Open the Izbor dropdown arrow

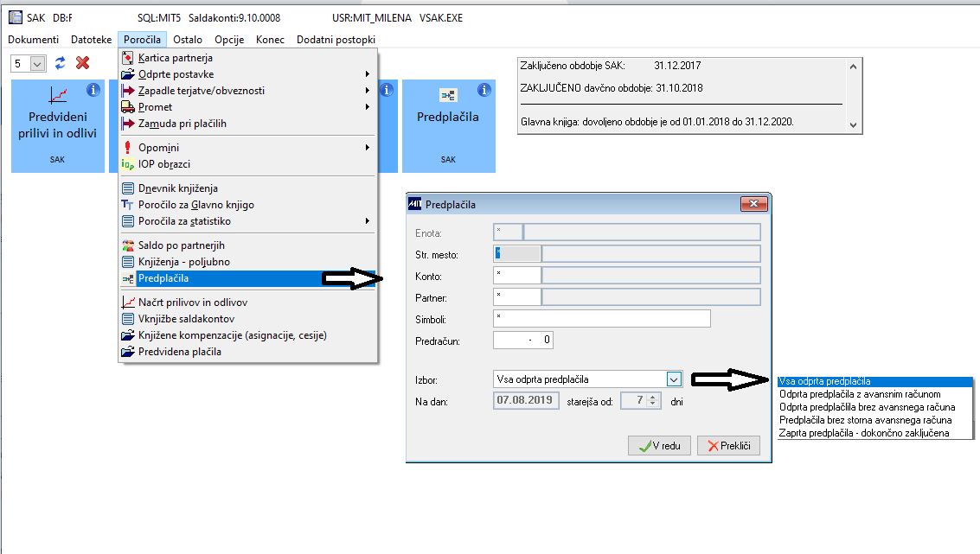pos(673,379)
